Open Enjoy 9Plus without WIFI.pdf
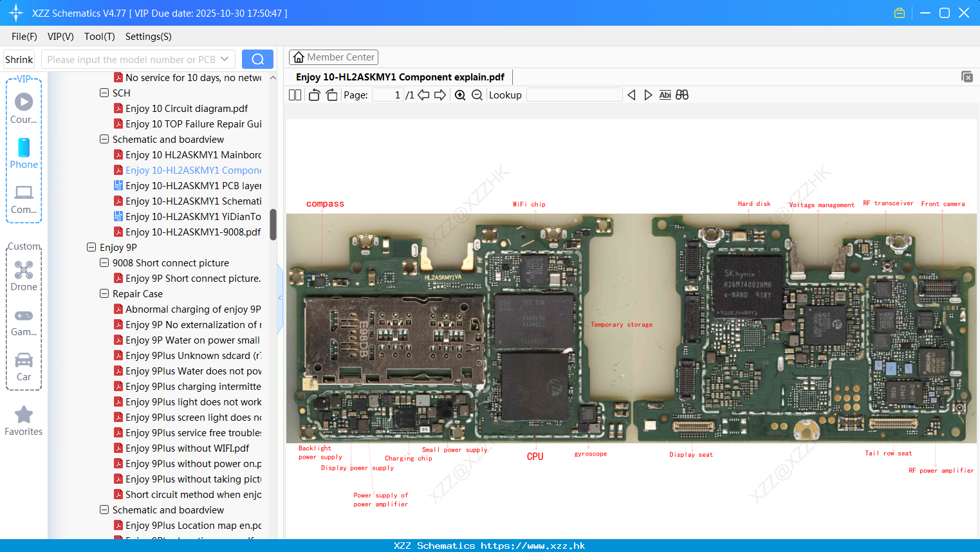Image resolution: width=980 pixels, height=552 pixels. (x=182, y=448)
